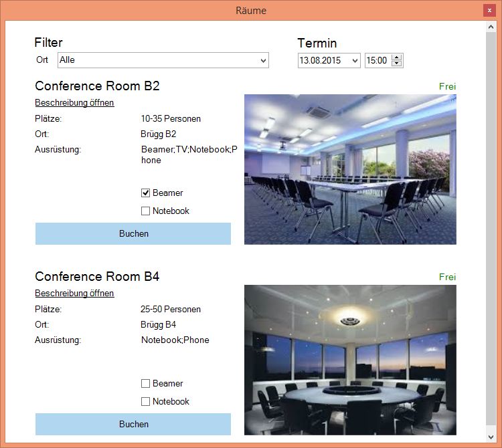Click the 15:00 time input field
The height and width of the screenshot is (448, 502).
click(x=377, y=61)
